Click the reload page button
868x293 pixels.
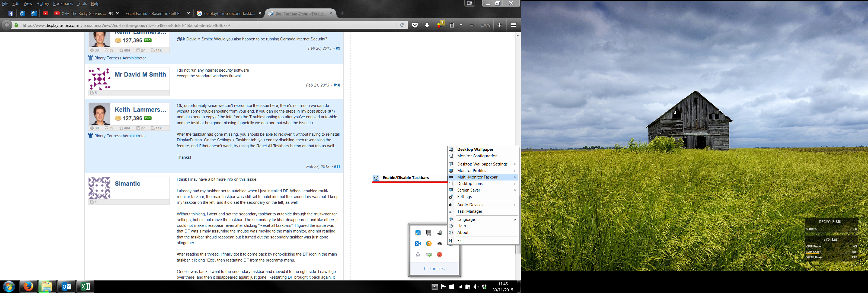tap(402, 25)
